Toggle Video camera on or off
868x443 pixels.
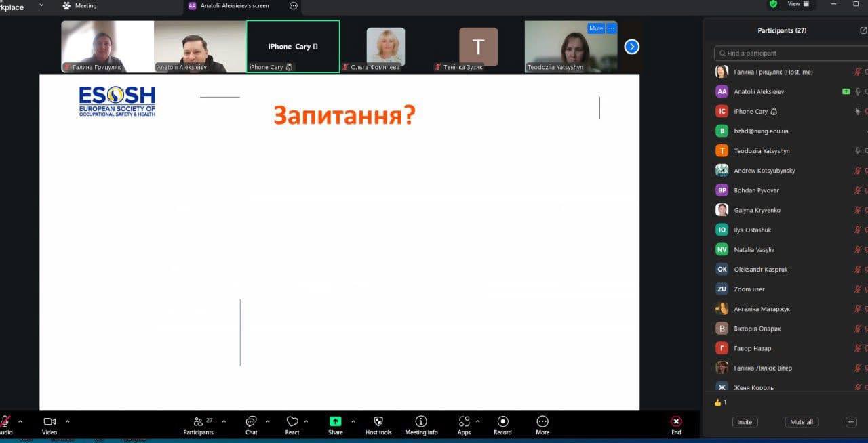[x=50, y=421]
